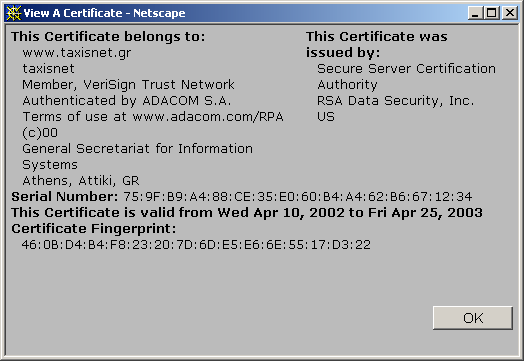Click the Certificate Fingerprint heading
This screenshot has width=524, height=361.
tap(94, 229)
